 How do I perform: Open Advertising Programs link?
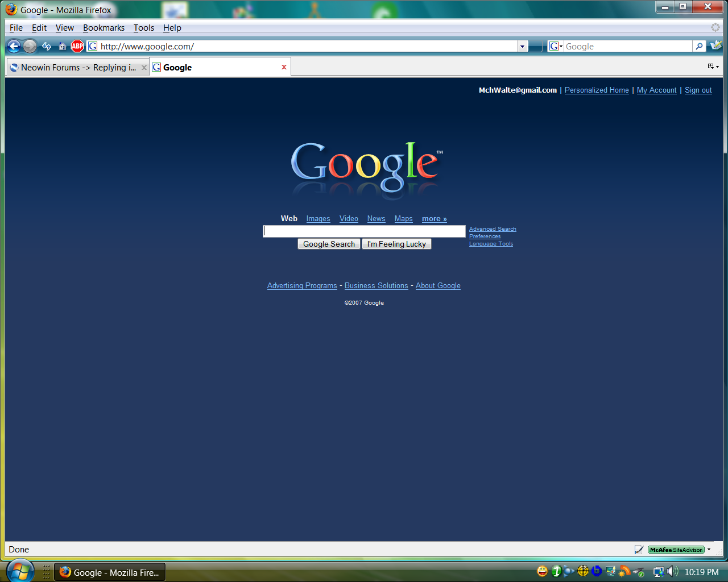pyautogui.click(x=302, y=286)
